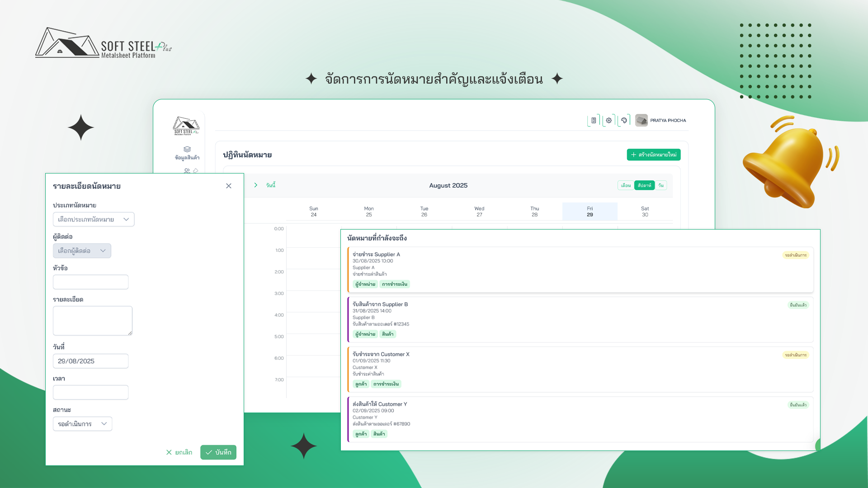The height and width of the screenshot is (488, 868).
Task: Jump to today with วันนี้
Action: (271, 185)
